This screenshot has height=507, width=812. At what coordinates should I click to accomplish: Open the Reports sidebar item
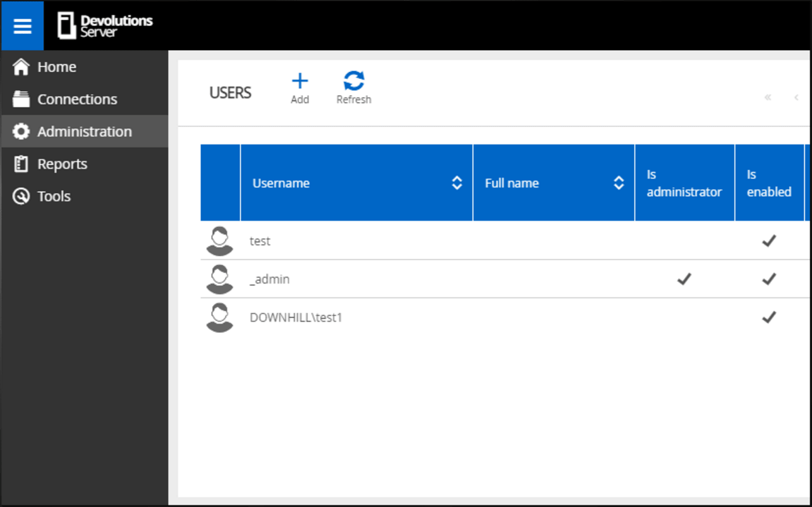coord(62,164)
